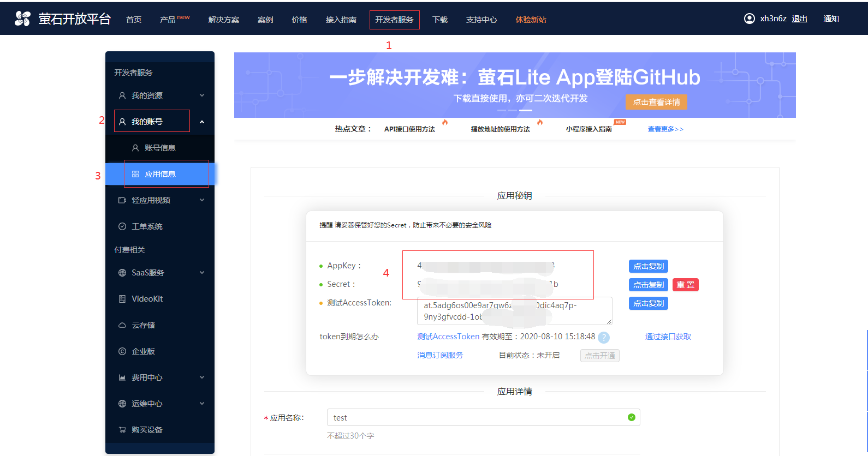Screen dimensions: 868x456
Task: Select 应用信息 in the sidebar
Action: 159,174
